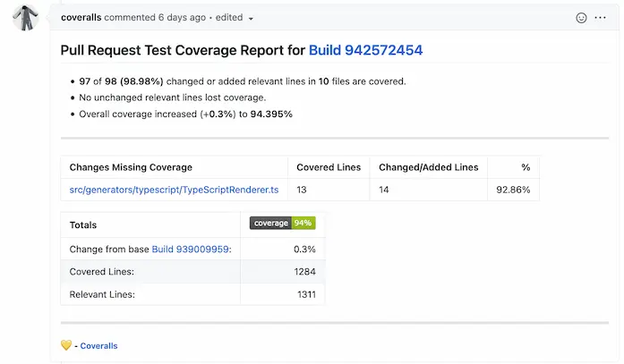The width and height of the screenshot is (624, 364).
Task: Add an emoji reaction to the comment
Action: point(581,18)
